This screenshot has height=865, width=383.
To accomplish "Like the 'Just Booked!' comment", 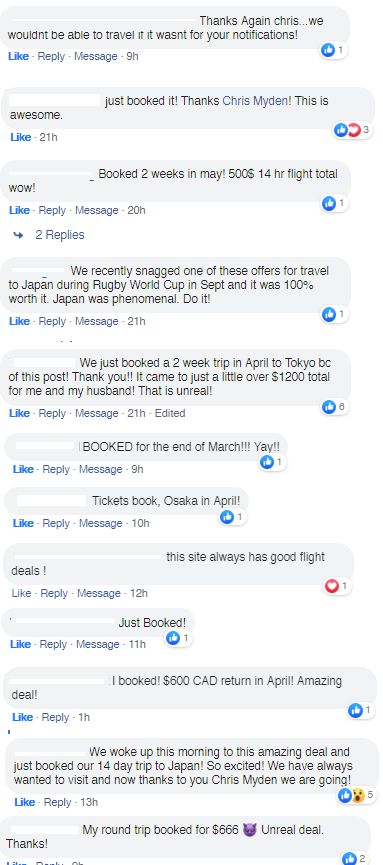I will coord(20,644).
